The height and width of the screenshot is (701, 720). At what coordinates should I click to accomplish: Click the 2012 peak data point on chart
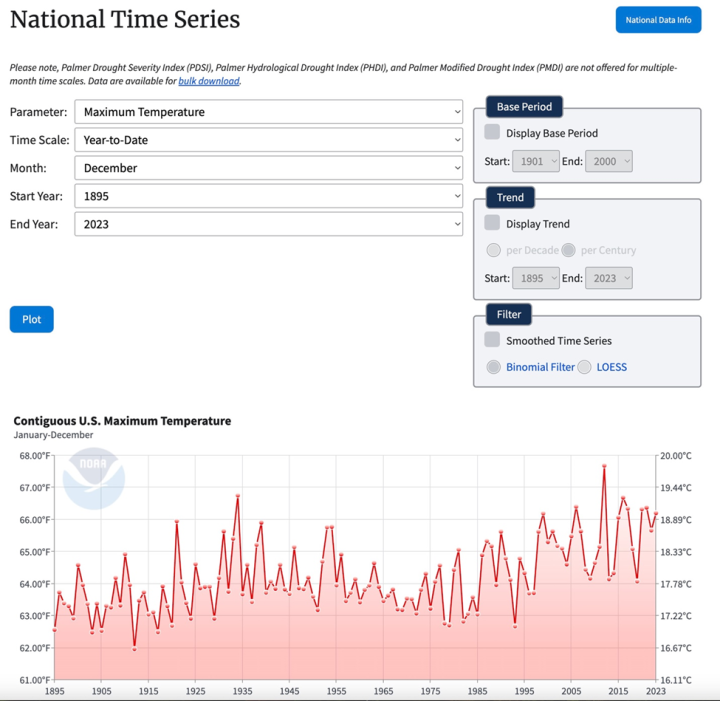pyautogui.click(x=604, y=466)
